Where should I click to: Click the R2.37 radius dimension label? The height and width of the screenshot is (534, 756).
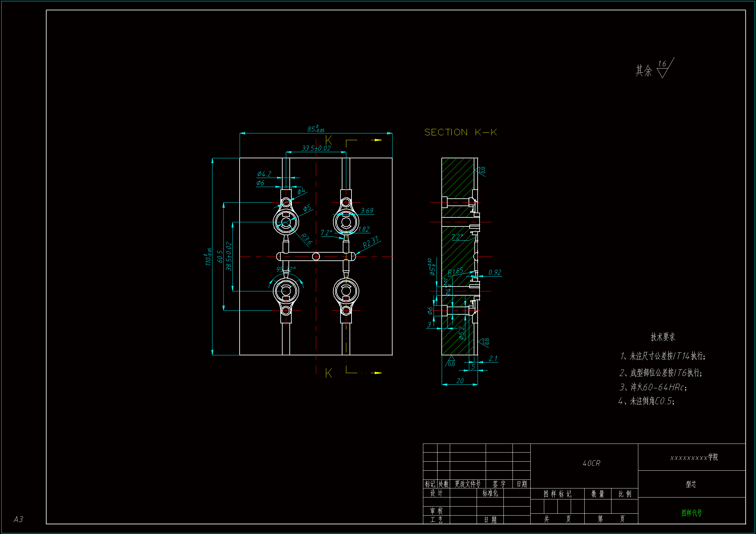coord(370,242)
